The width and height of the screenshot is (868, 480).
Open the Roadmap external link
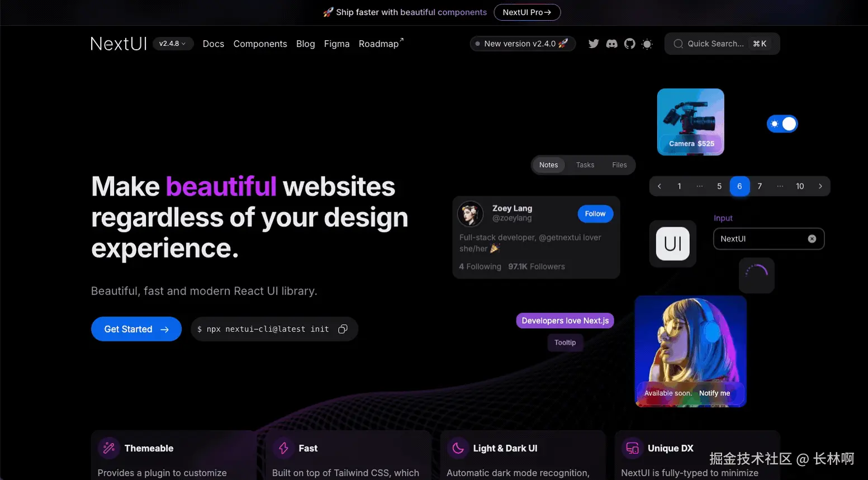point(381,44)
